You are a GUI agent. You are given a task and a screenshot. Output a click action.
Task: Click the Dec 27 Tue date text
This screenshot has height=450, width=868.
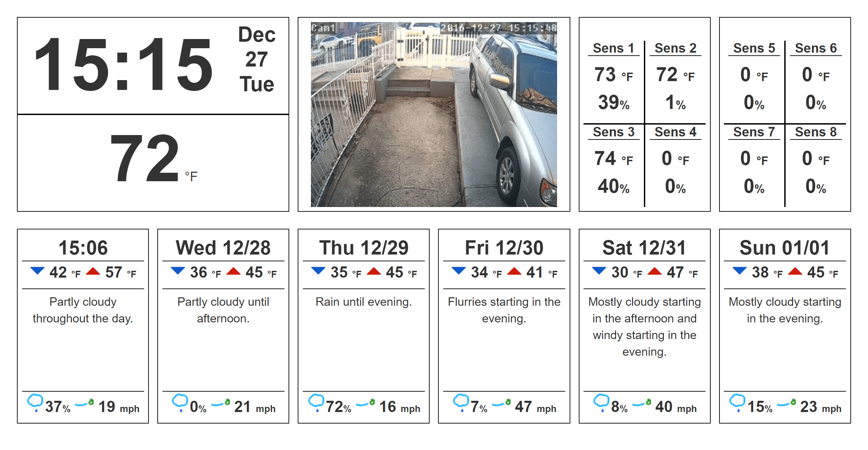coord(257,59)
